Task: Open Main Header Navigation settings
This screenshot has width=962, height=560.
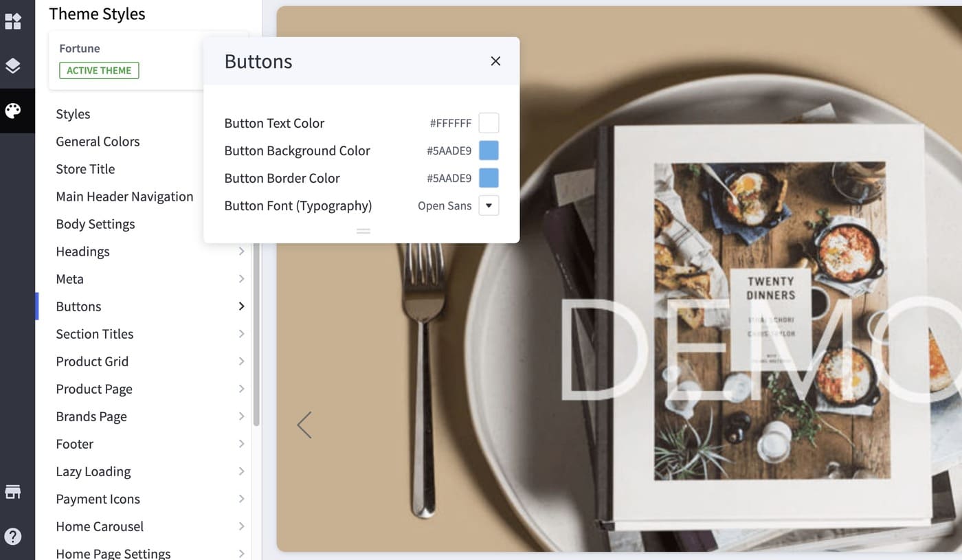Action: [124, 197]
